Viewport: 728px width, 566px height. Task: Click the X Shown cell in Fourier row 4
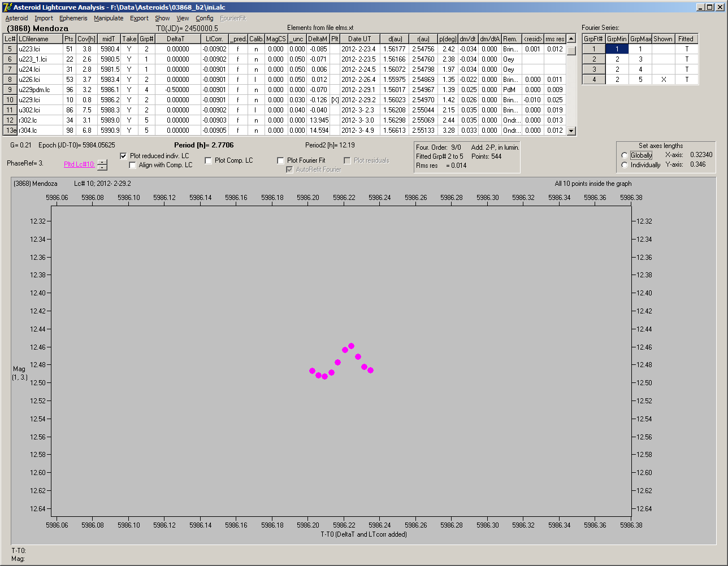click(663, 80)
